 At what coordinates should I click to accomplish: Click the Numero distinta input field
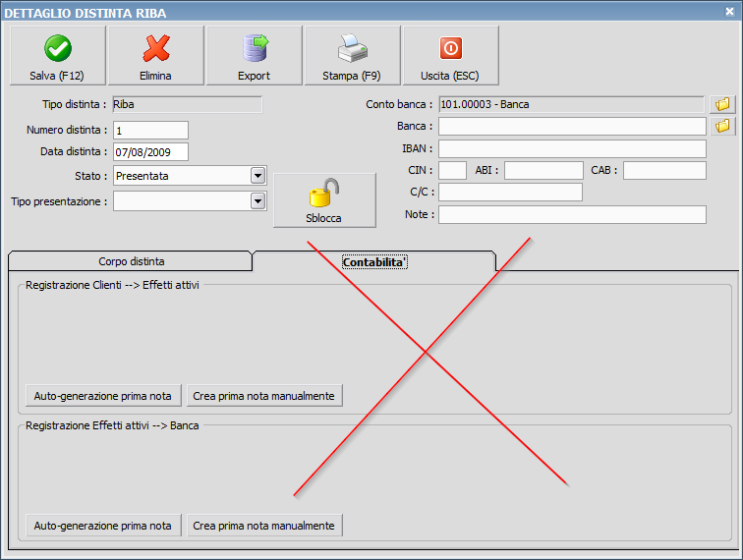[150, 131]
